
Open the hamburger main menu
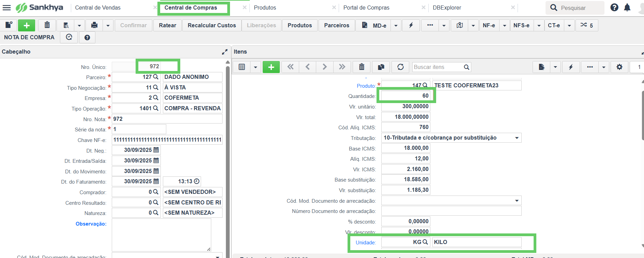click(x=6, y=8)
